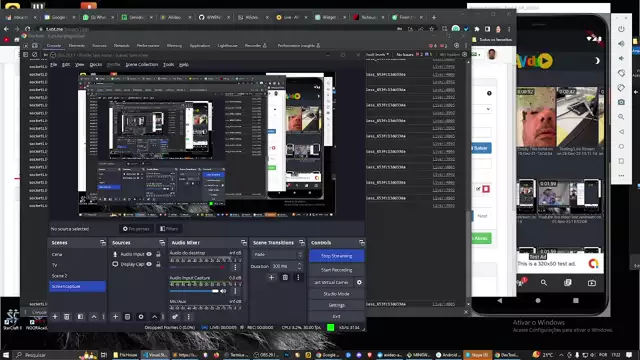Click Exit button in OBS Controls
The height and width of the screenshot is (360, 640).
(x=336, y=316)
